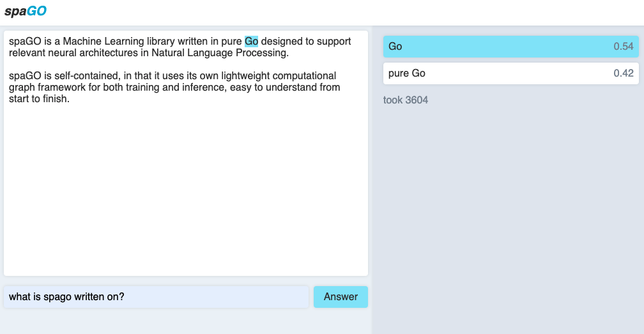Click the word "self-contained" in second paragraph
The width and height of the screenshot is (644, 334).
87,76
